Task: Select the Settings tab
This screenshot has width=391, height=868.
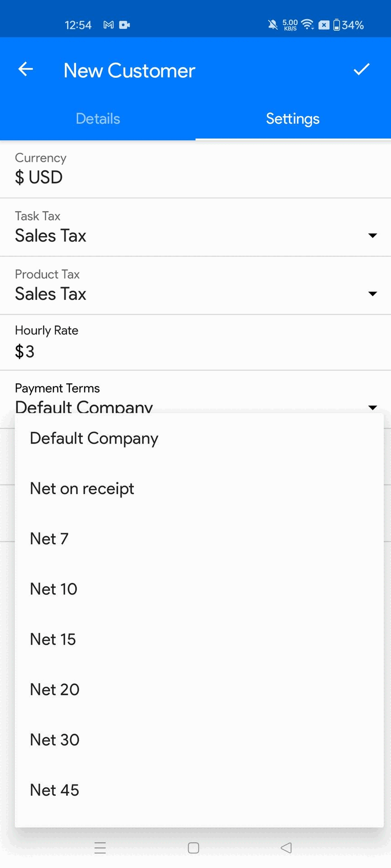Action: 293,118
